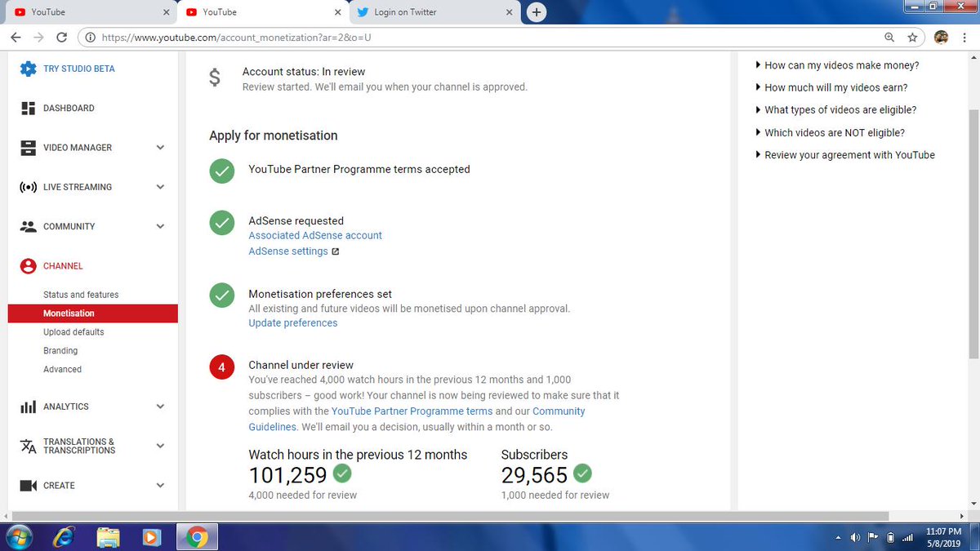The width and height of the screenshot is (980, 551).
Task: Click the Analytics bar chart icon
Action: tap(29, 407)
